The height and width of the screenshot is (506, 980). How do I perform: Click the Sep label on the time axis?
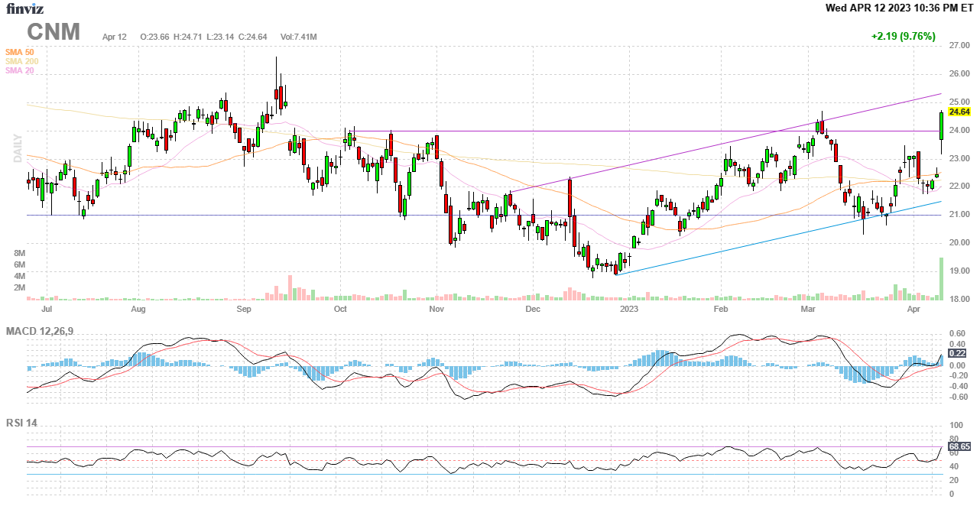pyautogui.click(x=244, y=309)
